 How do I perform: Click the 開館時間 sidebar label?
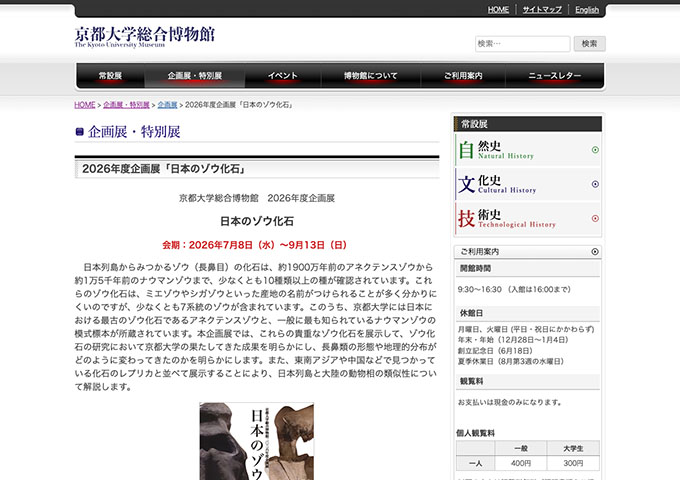pyautogui.click(x=475, y=268)
